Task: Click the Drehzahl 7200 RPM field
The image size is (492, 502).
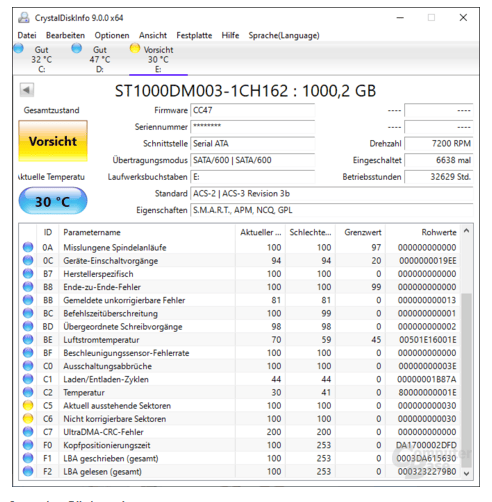Action: click(x=439, y=143)
